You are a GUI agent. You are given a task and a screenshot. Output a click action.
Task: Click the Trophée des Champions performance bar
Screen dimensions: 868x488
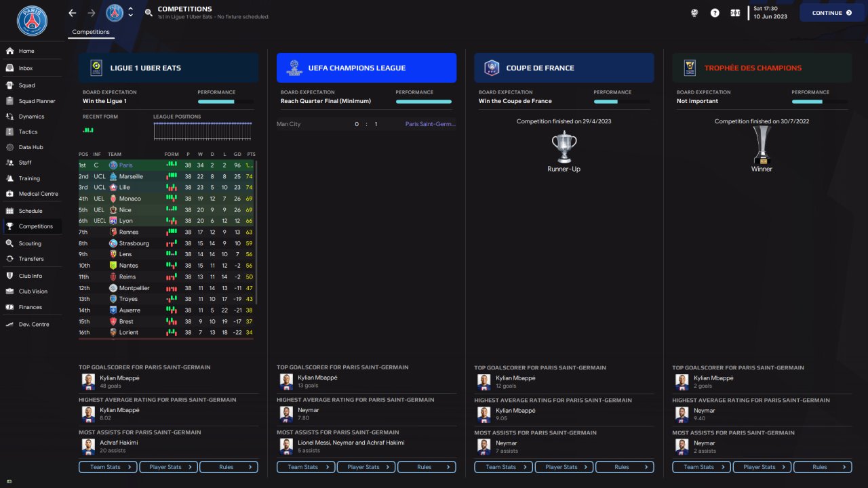click(820, 102)
